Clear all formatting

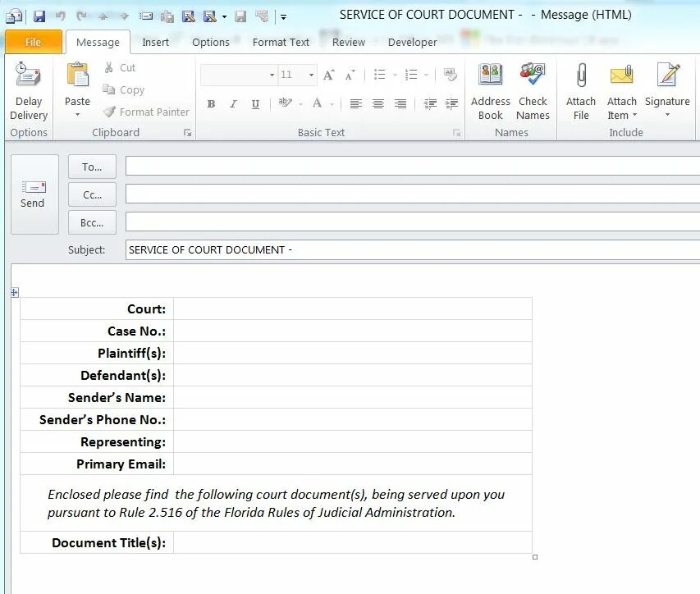[450, 75]
